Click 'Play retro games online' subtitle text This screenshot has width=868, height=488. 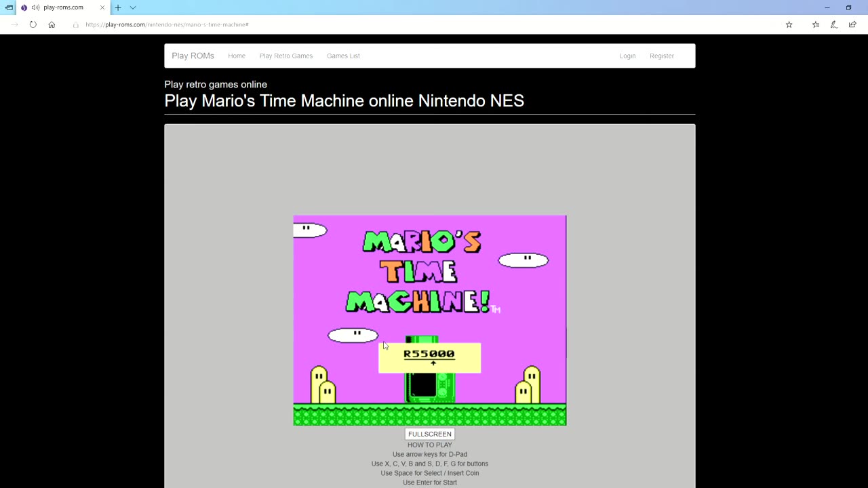pyautogui.click(x=216, y=84)
